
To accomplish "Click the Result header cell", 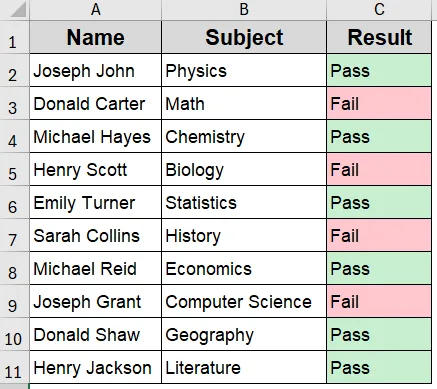I will (x=379, y=37).
